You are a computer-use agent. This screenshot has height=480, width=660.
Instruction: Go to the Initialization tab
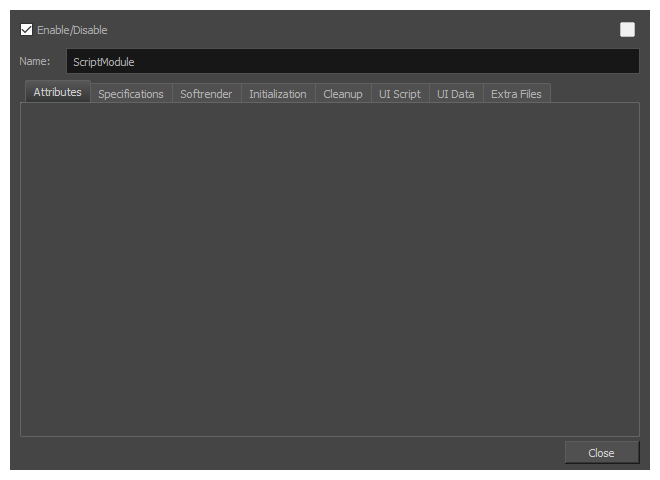click(x=277, y=94)
